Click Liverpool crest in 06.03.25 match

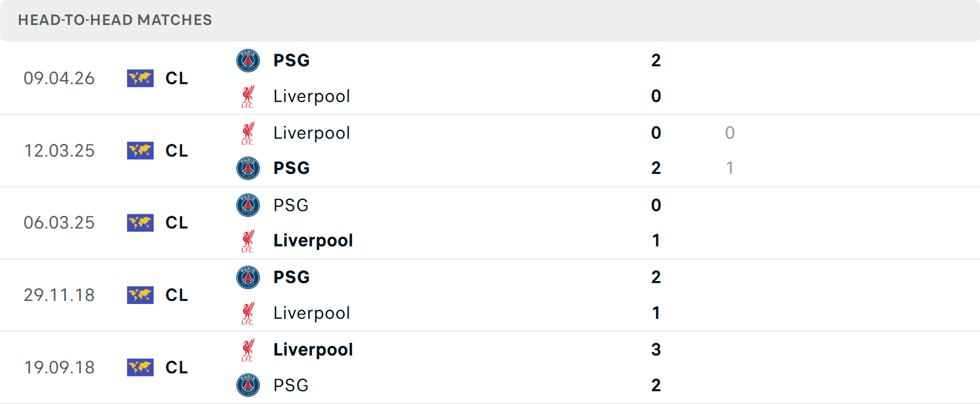pos(248,241)
